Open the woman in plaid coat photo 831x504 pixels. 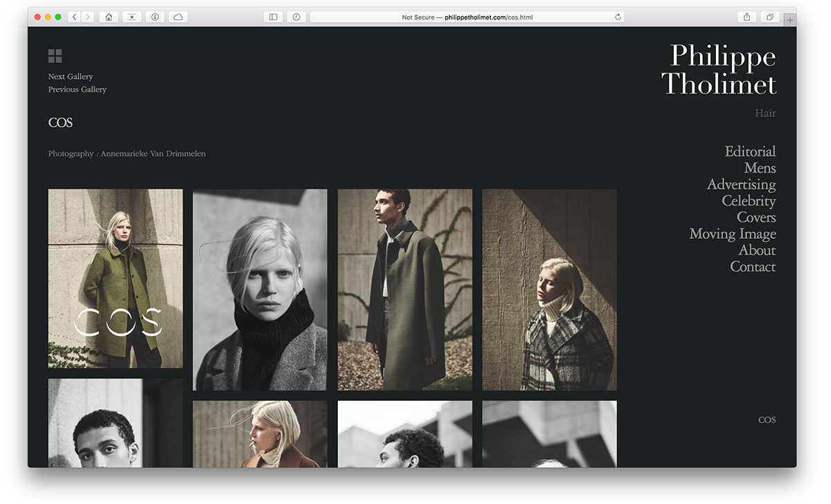click(x=550, y=289)
